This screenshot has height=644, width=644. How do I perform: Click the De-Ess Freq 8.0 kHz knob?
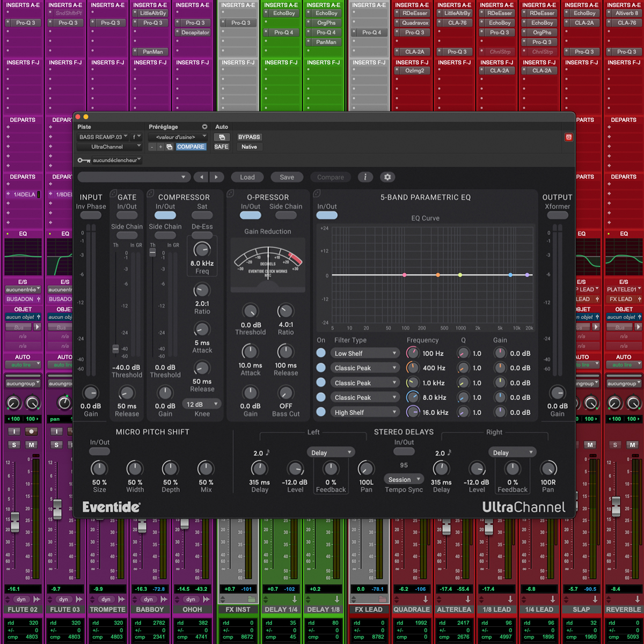(x=202, y=250)
